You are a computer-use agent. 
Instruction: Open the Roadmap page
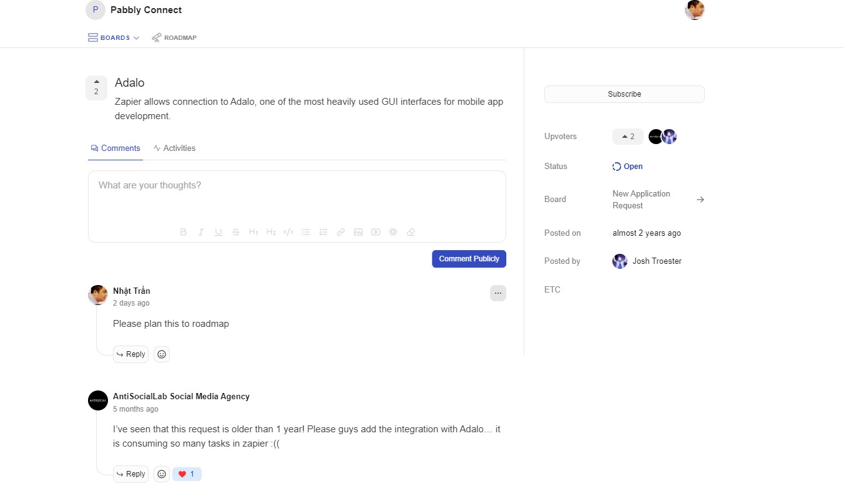click(x=174, y=37)
